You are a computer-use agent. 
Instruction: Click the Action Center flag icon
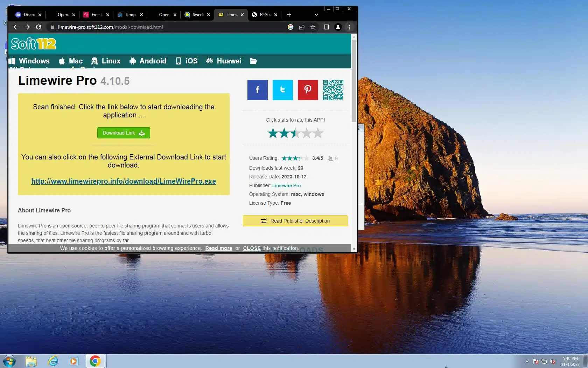point(536,361)
